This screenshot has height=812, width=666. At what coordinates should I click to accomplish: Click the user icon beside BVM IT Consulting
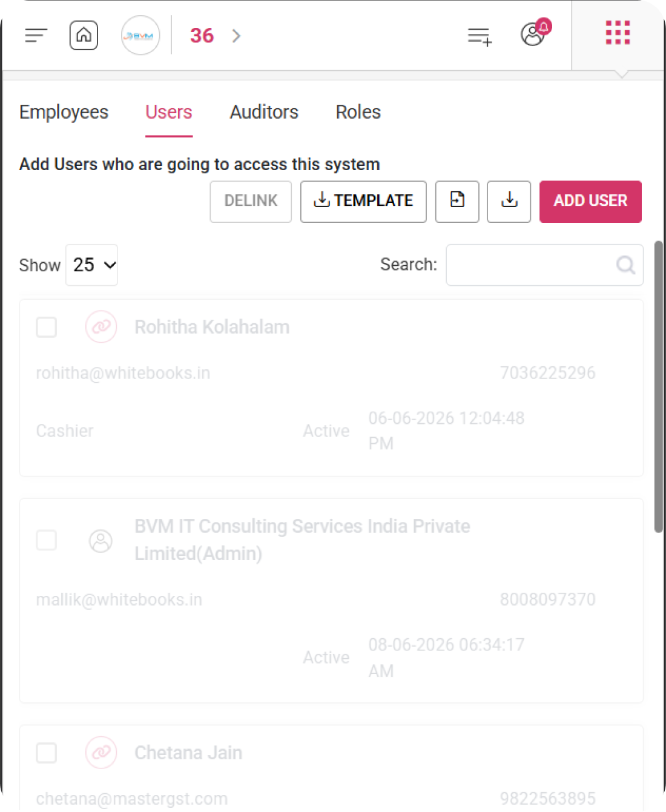tap(101, 540)
